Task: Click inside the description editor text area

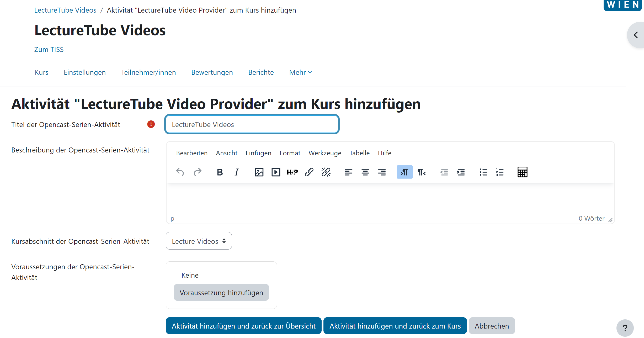Action: click(x=390, y=198)
